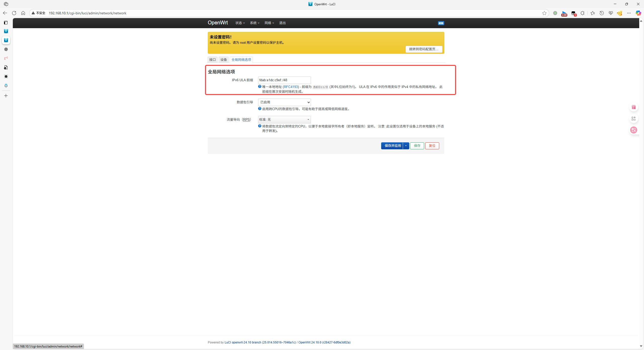Select the 全局网络选项 tab
Screen dimensions: 644x350
point(241,60)
